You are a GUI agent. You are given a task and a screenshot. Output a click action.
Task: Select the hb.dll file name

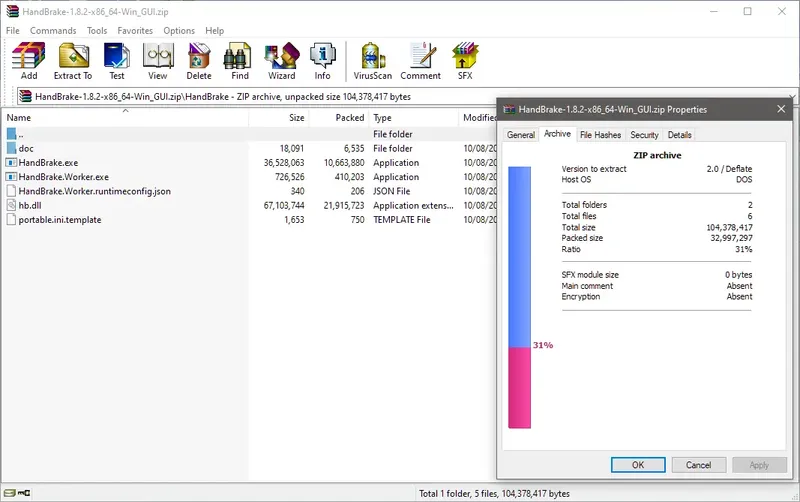tap(30, 206)
